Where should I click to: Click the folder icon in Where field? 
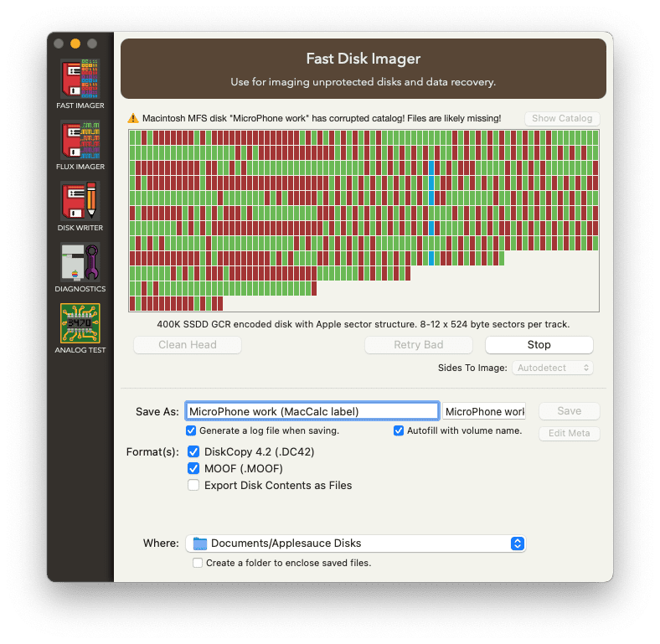[199, 544]
